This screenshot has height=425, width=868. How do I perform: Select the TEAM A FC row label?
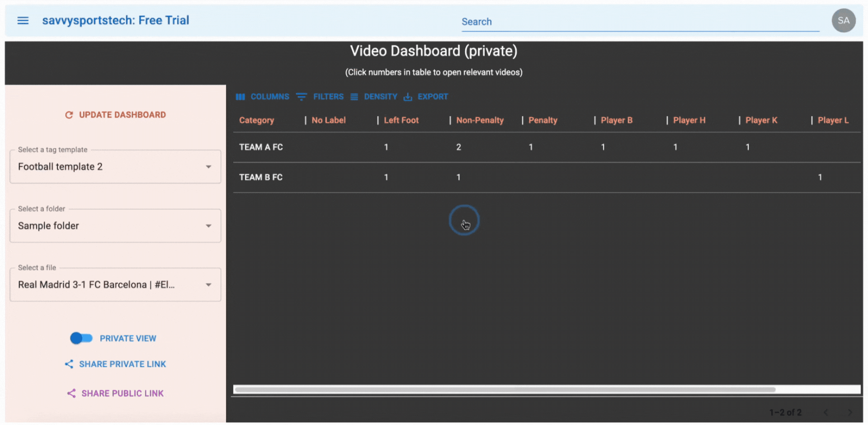(261, 147)
